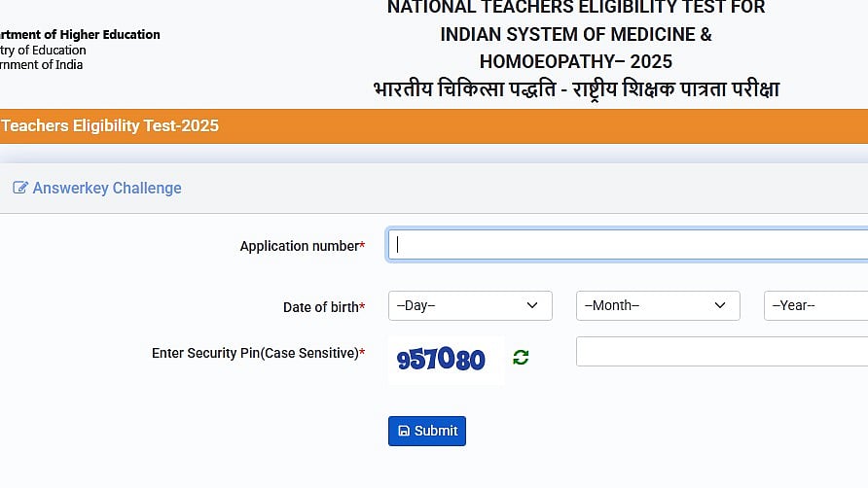Open the Year dropdown
The height and width of the screenshot is (488, 868).
815,305
